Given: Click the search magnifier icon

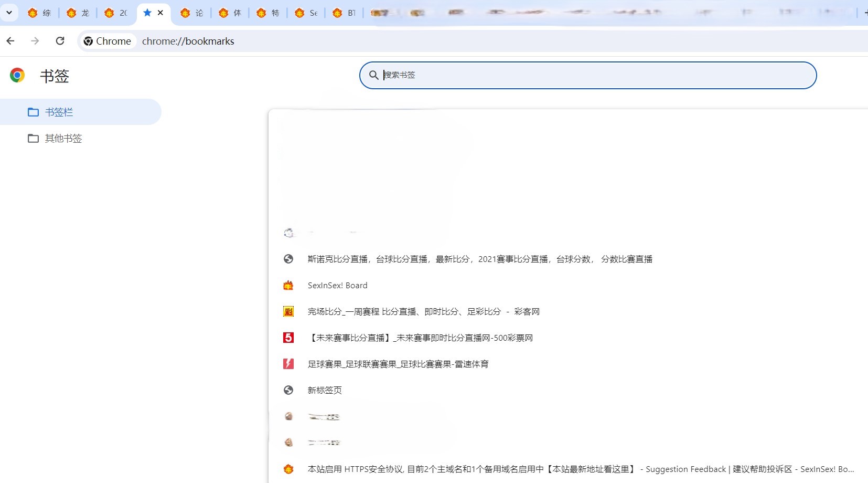Looking at the screenshot, I should tap(373, 75).
